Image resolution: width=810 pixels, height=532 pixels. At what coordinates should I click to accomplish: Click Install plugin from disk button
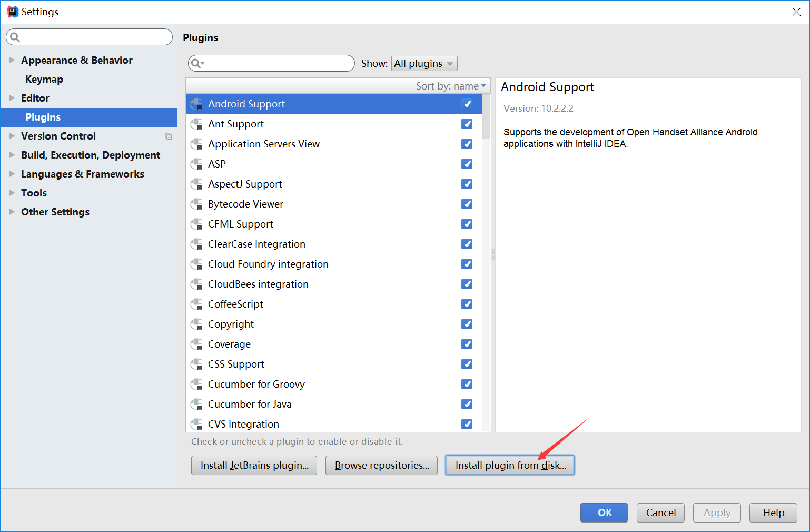510,466
